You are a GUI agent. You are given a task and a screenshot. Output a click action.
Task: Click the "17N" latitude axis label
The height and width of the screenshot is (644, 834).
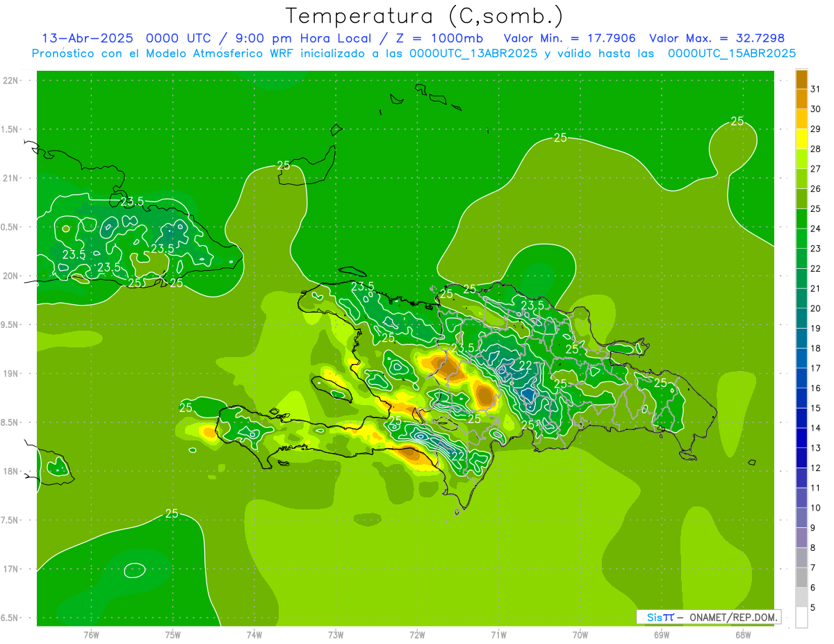(12, 569)
